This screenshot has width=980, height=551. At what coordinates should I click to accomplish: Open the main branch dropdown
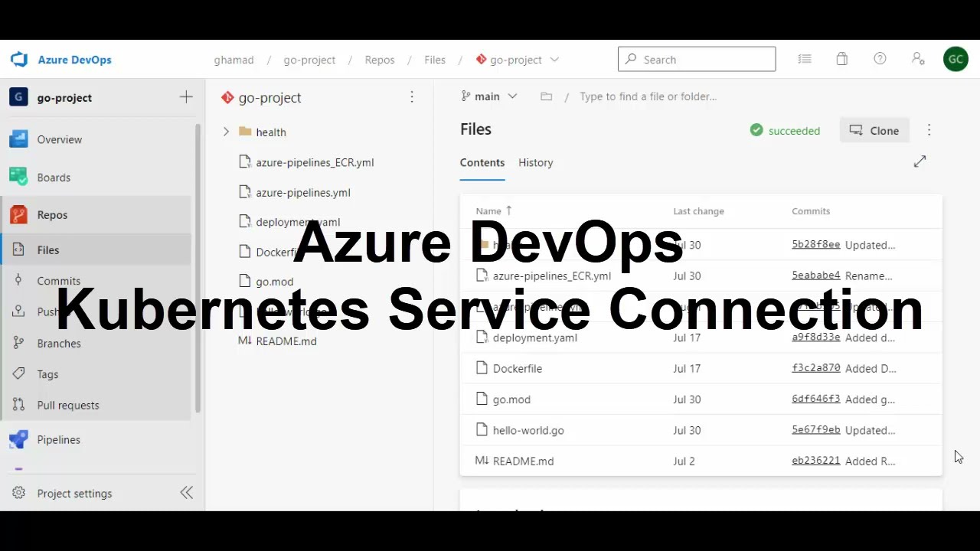point(489,96)
